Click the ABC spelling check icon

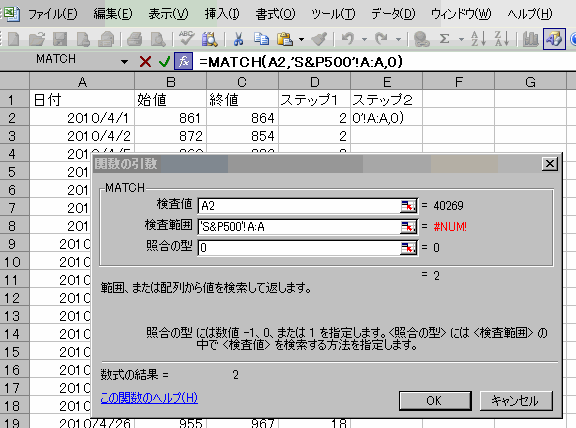point(187,38)
